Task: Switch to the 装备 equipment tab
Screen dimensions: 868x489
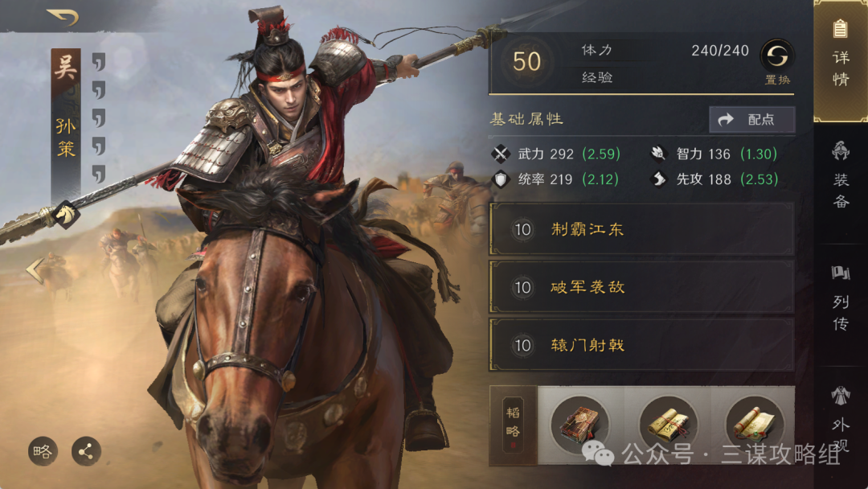Action: [841, 175]
